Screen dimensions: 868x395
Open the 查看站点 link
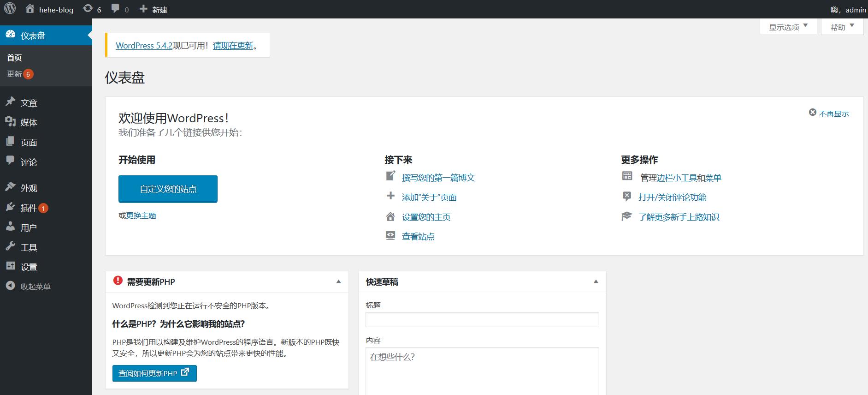coord(418,236)
